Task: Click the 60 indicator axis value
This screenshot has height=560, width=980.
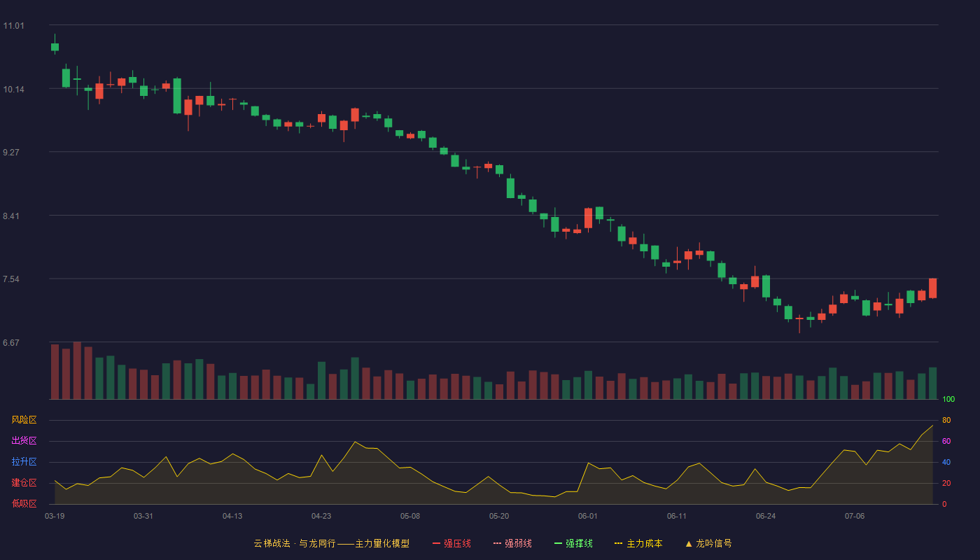Action: (x=946, y=441)
